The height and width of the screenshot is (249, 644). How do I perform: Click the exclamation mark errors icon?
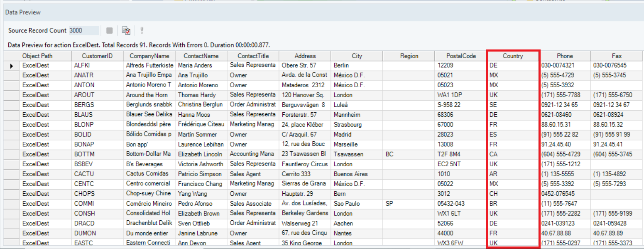point(142,30)
